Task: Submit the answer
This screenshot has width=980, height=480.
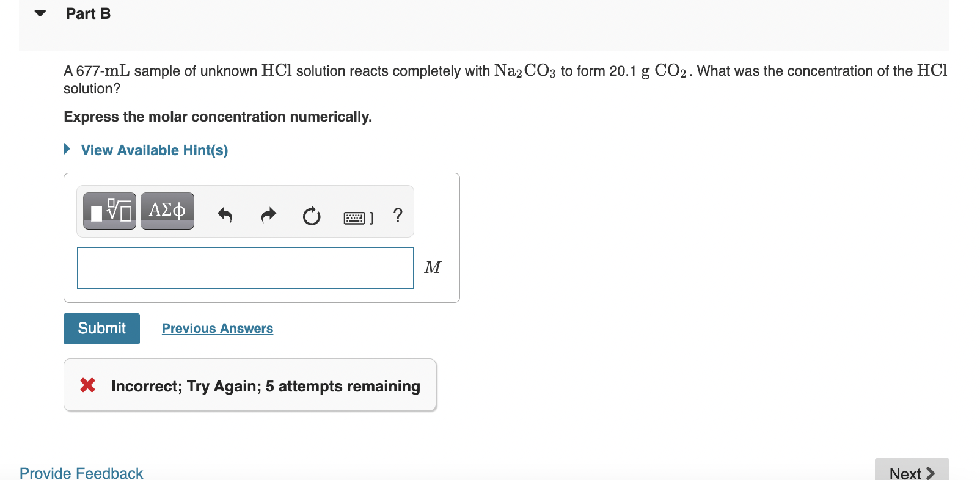Action: click(101, 328)
